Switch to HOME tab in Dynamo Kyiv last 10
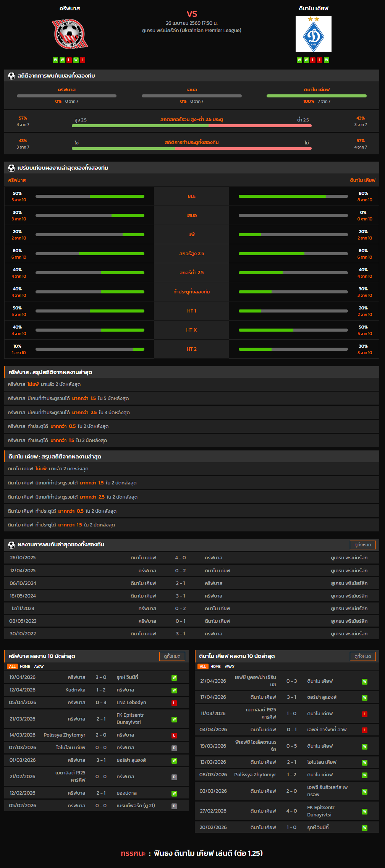 coord(215,667)
